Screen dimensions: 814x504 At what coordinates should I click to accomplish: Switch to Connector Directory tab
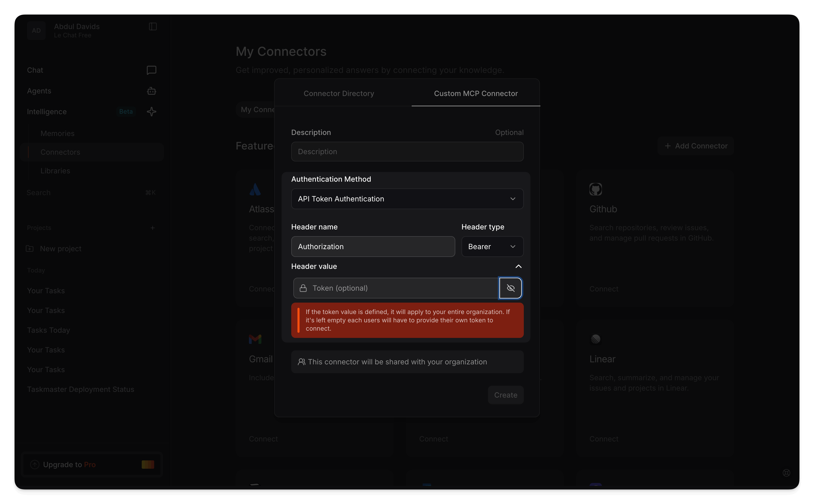click(x=339, y=93)
